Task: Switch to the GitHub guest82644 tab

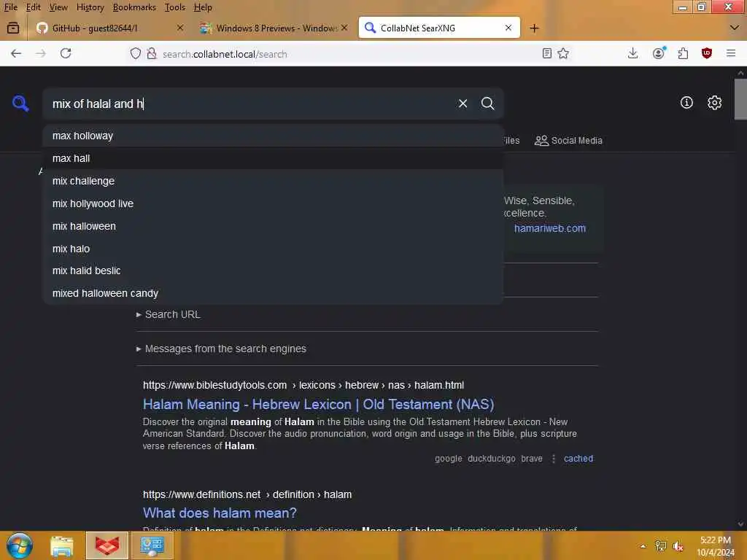Action: point(110,28)
